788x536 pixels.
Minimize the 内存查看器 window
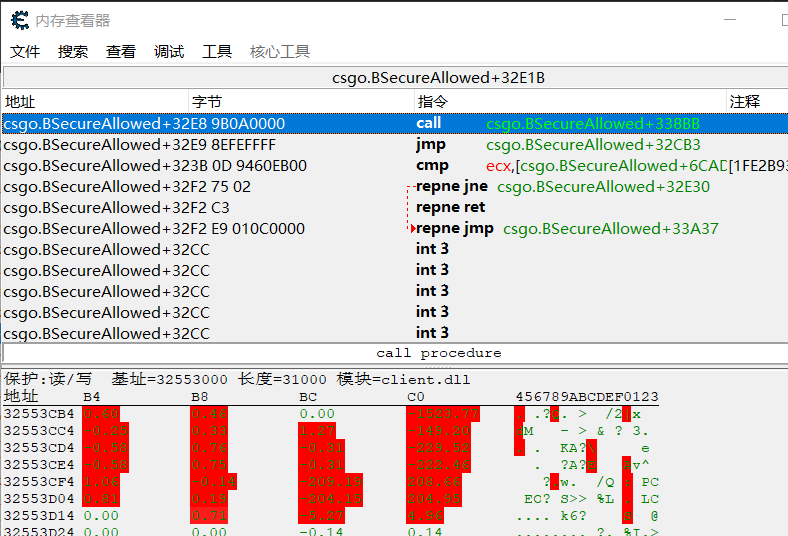730,20
